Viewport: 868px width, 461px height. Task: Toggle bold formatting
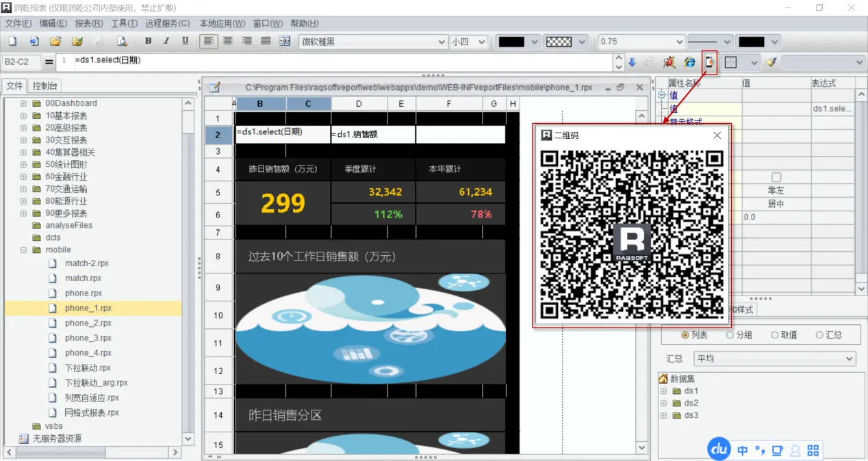coord(149,42)
